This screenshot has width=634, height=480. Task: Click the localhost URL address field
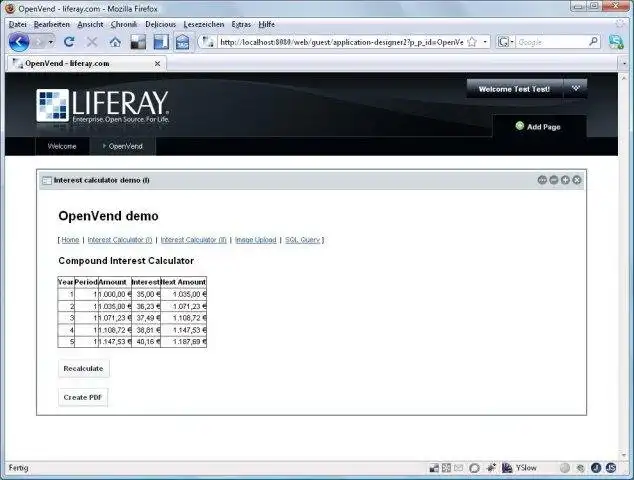click(x=342, y=42)
